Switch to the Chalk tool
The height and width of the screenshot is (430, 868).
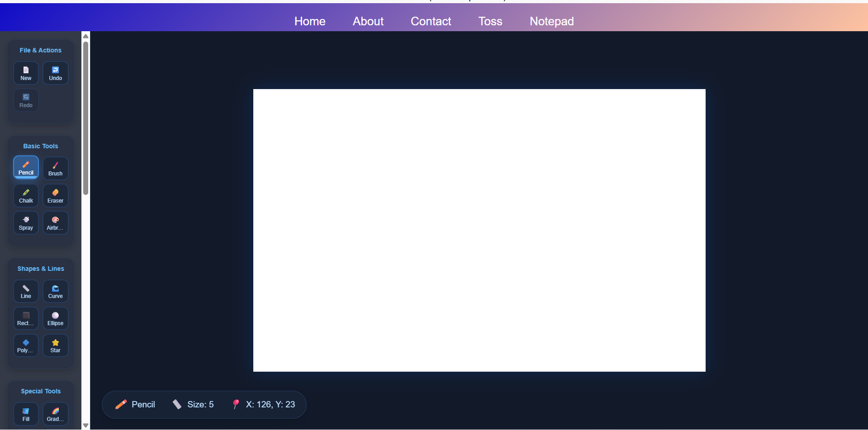click(26, 195)
